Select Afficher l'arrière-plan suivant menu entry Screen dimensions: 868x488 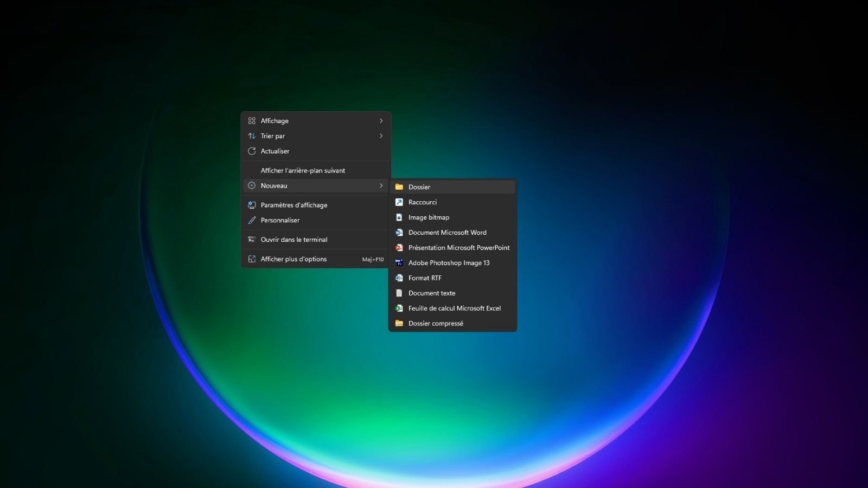tap(303, 170)
